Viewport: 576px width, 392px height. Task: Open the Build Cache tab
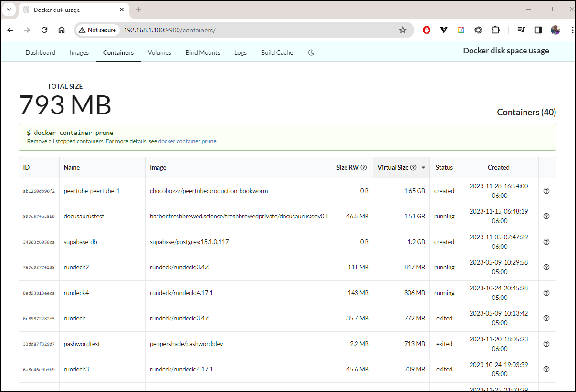point(277,52)
